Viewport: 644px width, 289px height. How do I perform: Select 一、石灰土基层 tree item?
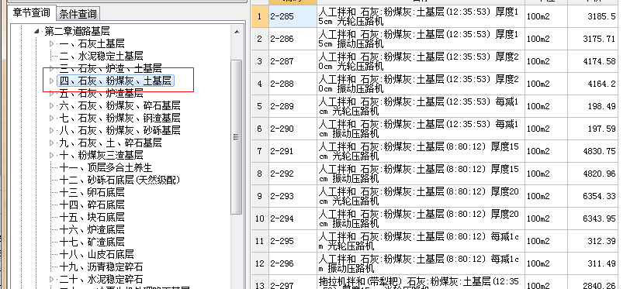point(92,43)
